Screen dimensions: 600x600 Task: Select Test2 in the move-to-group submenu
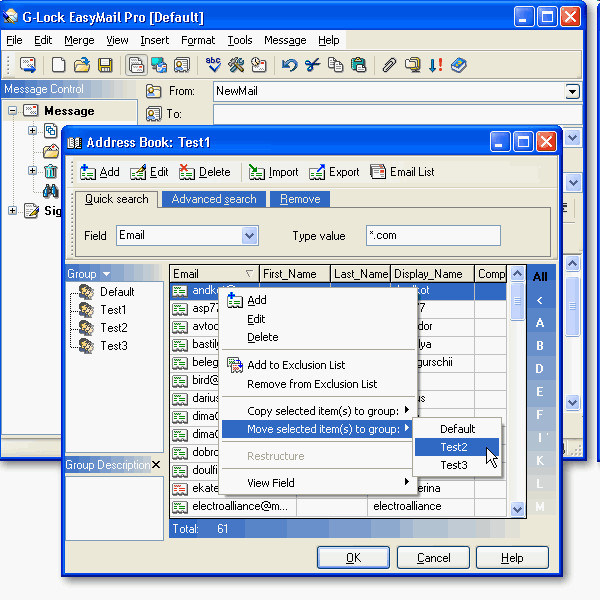click(457, 447)
